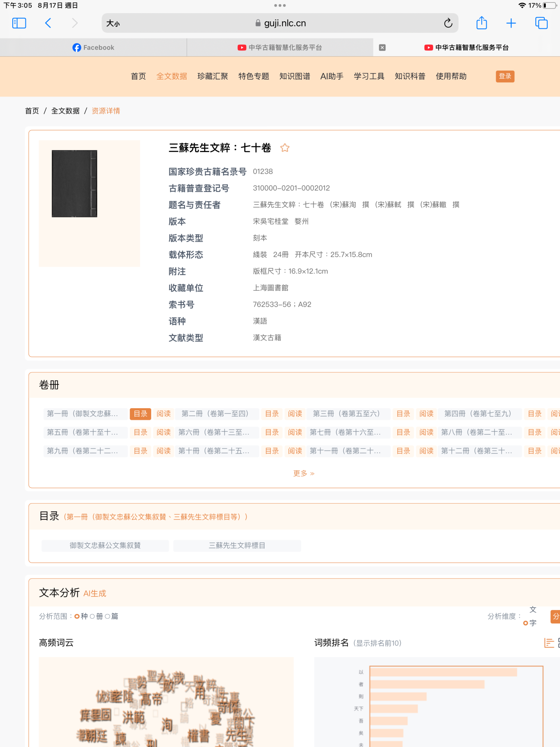Reload the page with the refresh icon
Screen dimensions: 560x747
click(x=448, y=23)
